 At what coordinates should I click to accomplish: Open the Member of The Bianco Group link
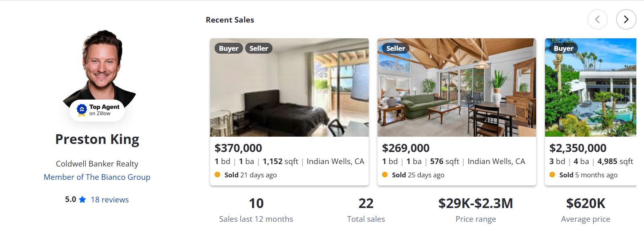coord(97,177)
